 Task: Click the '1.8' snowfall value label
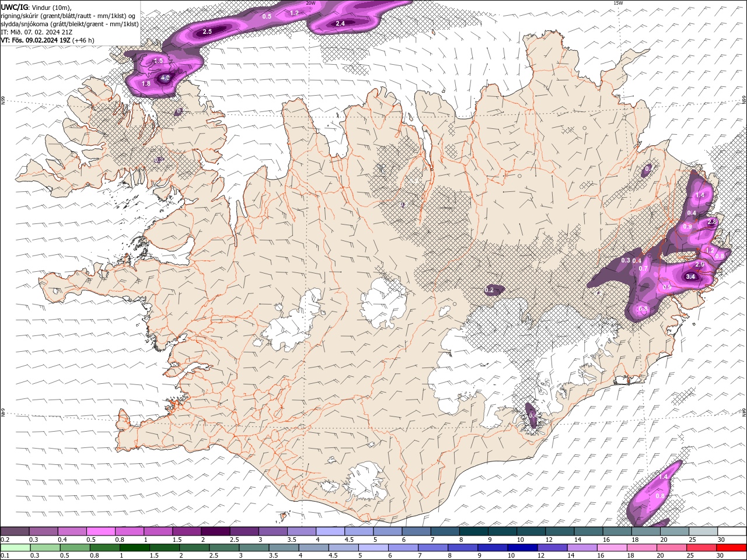[146, 84]
